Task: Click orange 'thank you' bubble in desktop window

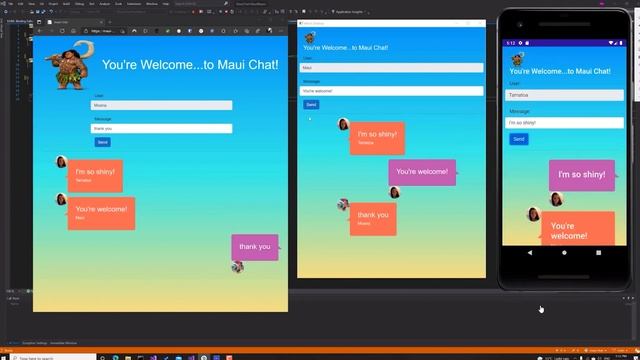Action: pyautogui.click(x=373, y=219)
